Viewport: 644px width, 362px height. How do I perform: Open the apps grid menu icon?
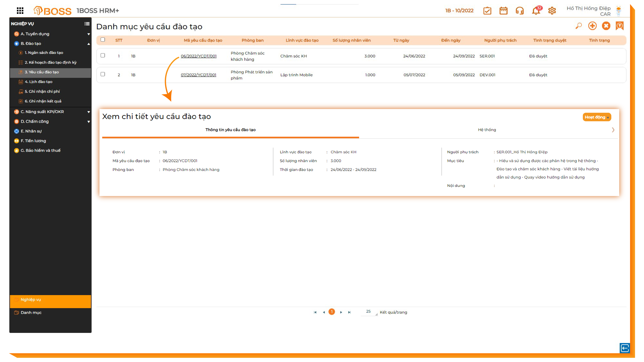pos(20,10)
